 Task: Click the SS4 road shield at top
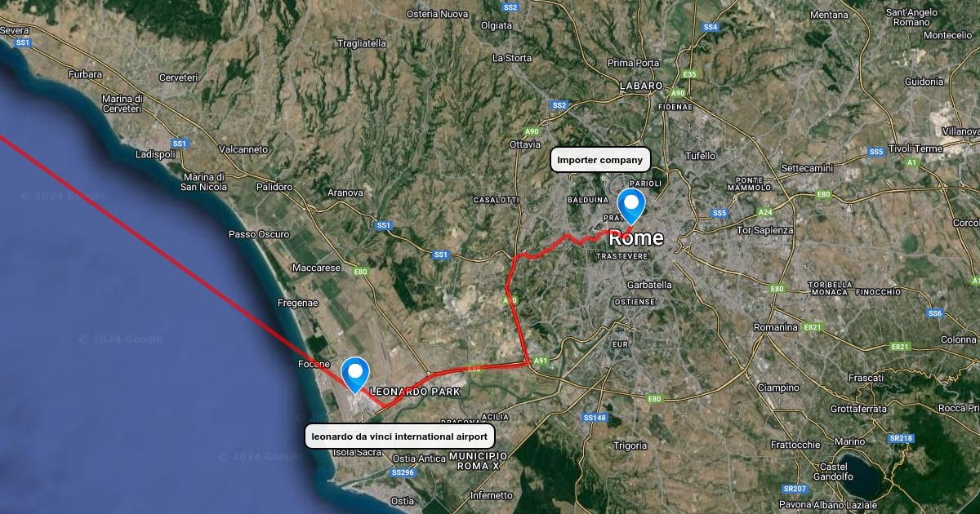[710, 27]
